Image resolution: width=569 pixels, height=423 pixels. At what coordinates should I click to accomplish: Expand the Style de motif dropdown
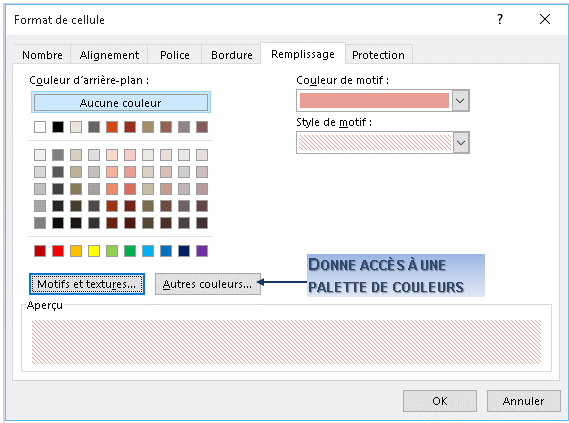pos(461,143)
